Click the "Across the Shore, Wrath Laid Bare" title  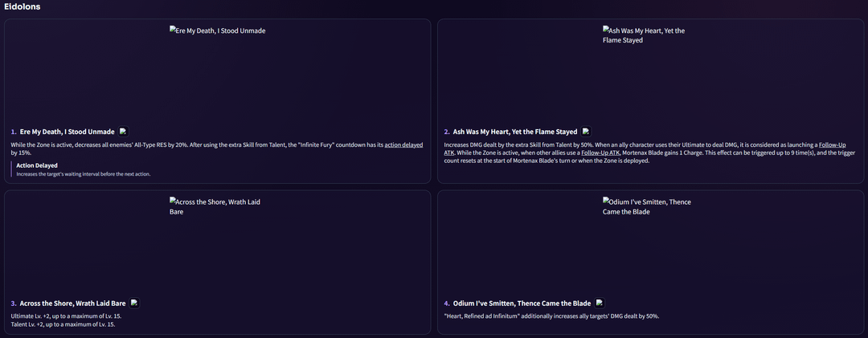tap(73, 303)
